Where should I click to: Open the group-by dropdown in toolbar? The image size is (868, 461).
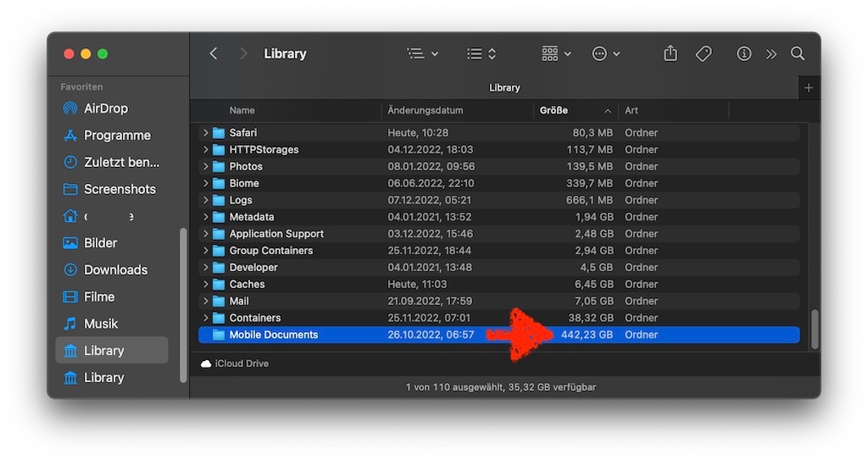pyautogui.click(x=556, y=53)
